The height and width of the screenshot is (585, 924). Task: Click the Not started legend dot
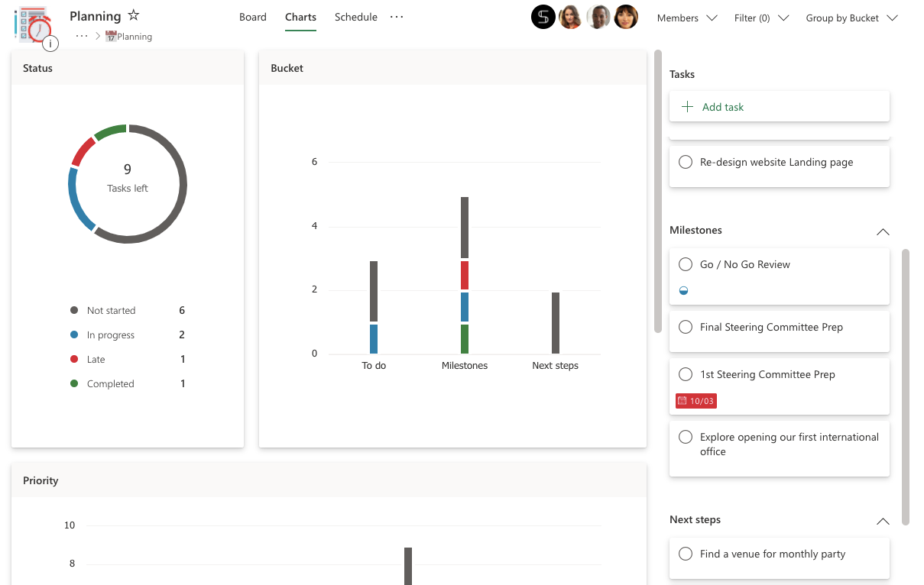point(74,311)
